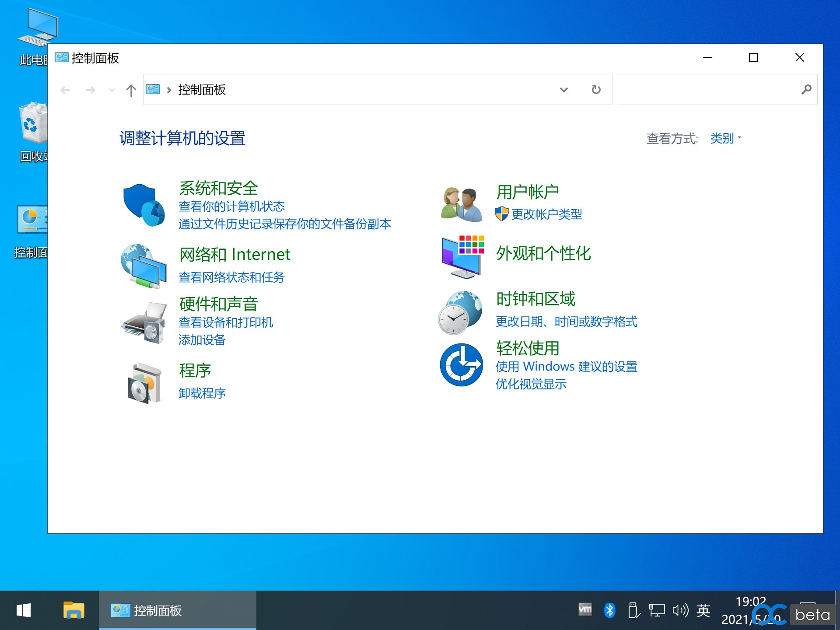Click the 控制面板 taskbar button
840x630 pixels.
tap(177, 610)
